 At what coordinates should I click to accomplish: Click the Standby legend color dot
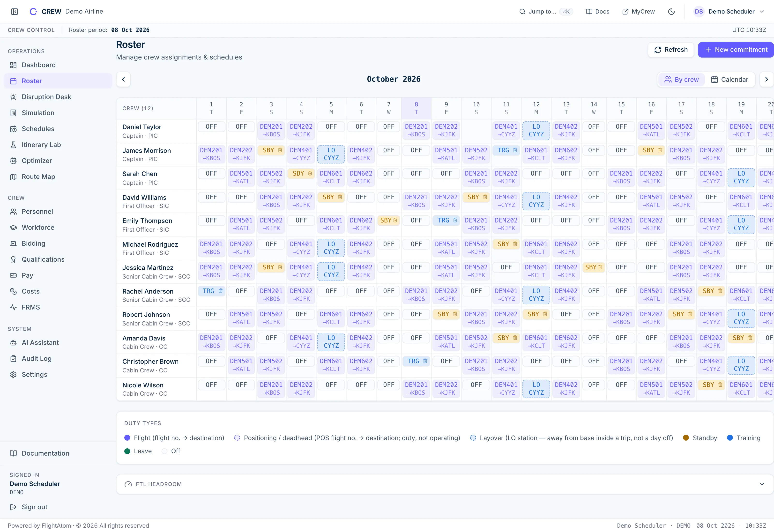coord(686,438)
